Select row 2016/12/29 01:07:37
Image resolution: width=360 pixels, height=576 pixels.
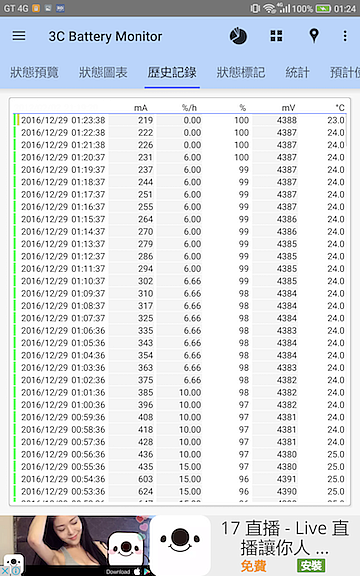click(180, 318)
